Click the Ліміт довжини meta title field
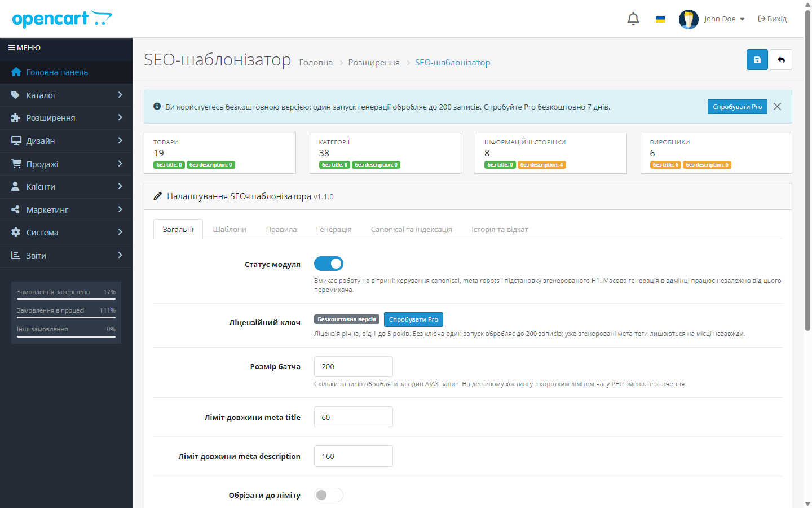 pos(354,417)
